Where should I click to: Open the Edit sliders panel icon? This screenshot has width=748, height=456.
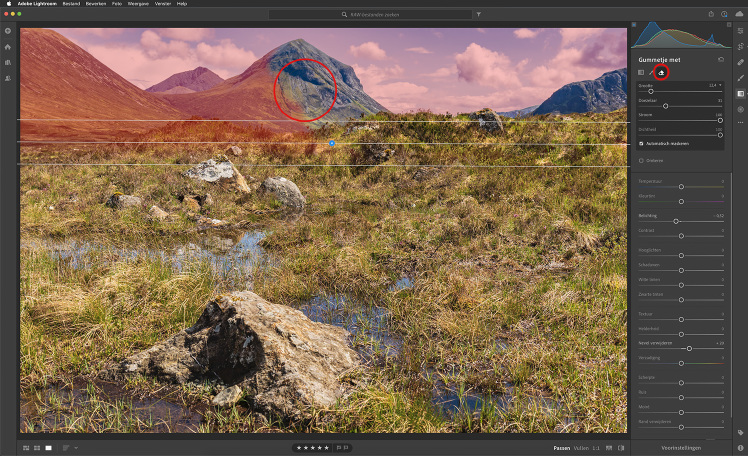click(740, 31)
